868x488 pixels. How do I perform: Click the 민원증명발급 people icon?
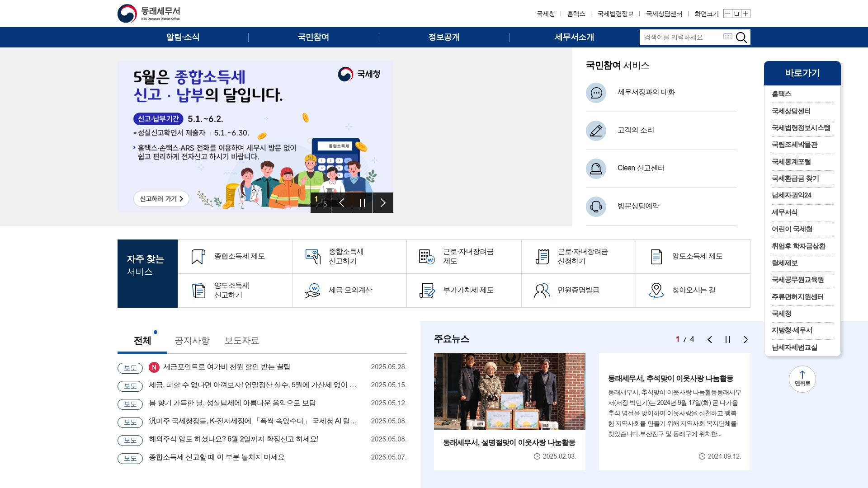[x=542, y=291]
